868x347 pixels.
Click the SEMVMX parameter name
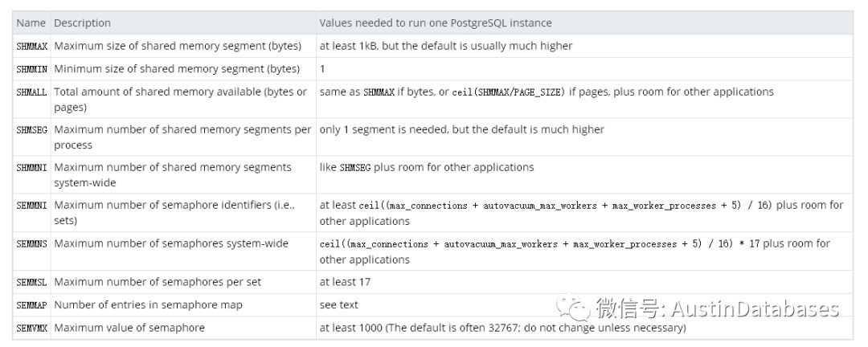(x=31, y=328)
